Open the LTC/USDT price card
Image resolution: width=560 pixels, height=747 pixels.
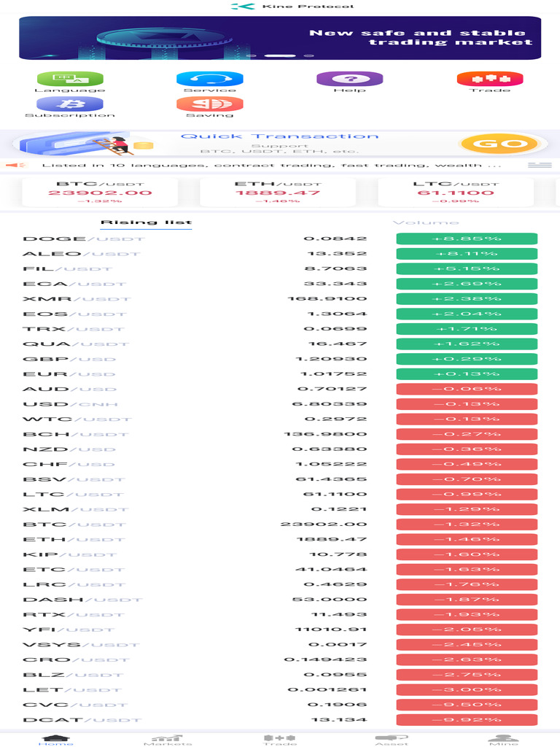click(456, 193)
